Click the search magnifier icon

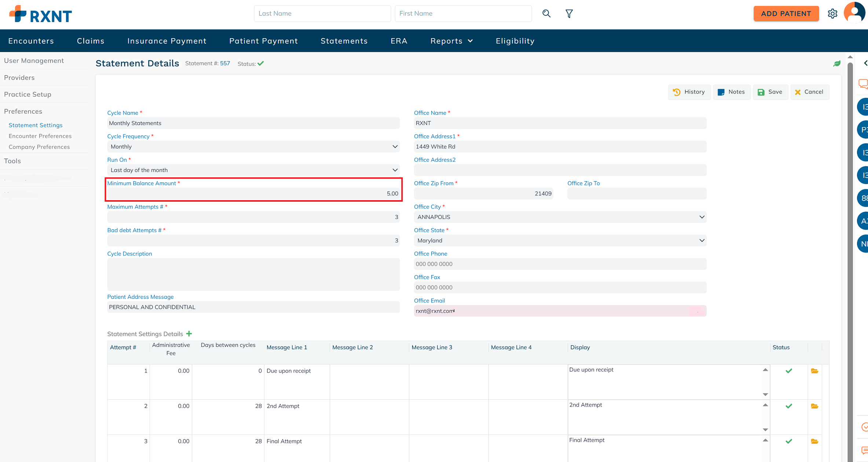[x=546, y=14]
